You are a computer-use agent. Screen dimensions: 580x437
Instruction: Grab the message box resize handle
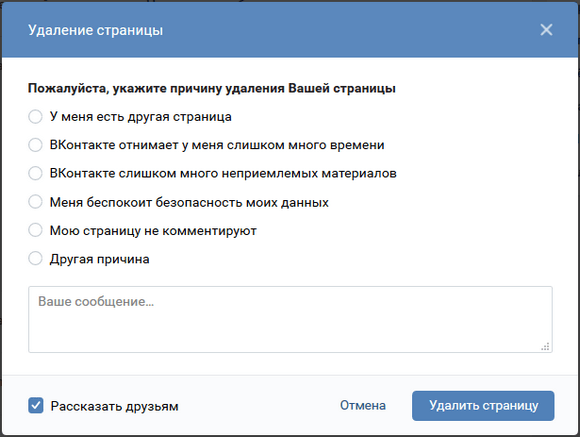coord(545,346)
